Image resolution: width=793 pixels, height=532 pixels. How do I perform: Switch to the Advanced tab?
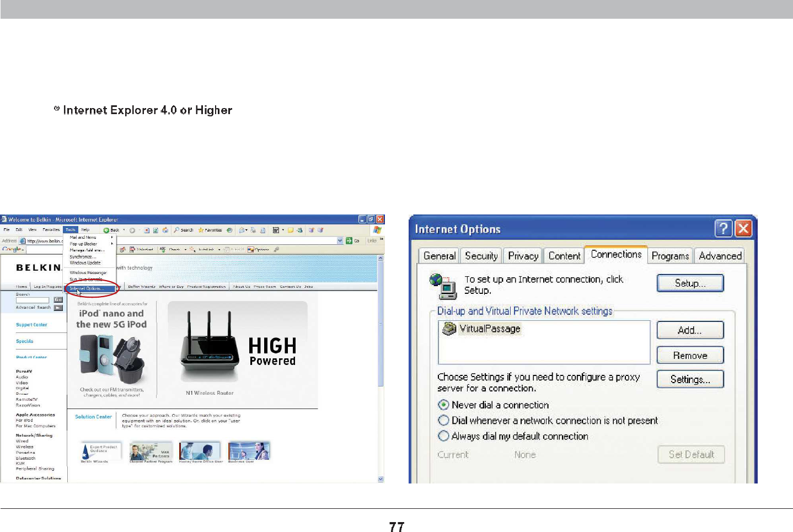[720, 256]
